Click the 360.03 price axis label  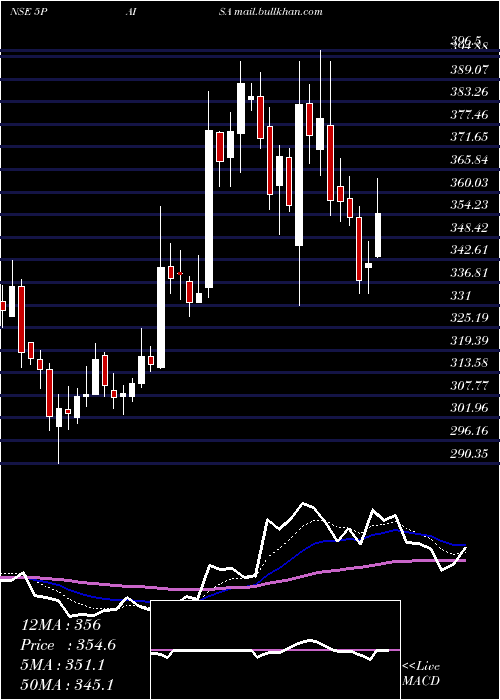click(x=469, y=183)
